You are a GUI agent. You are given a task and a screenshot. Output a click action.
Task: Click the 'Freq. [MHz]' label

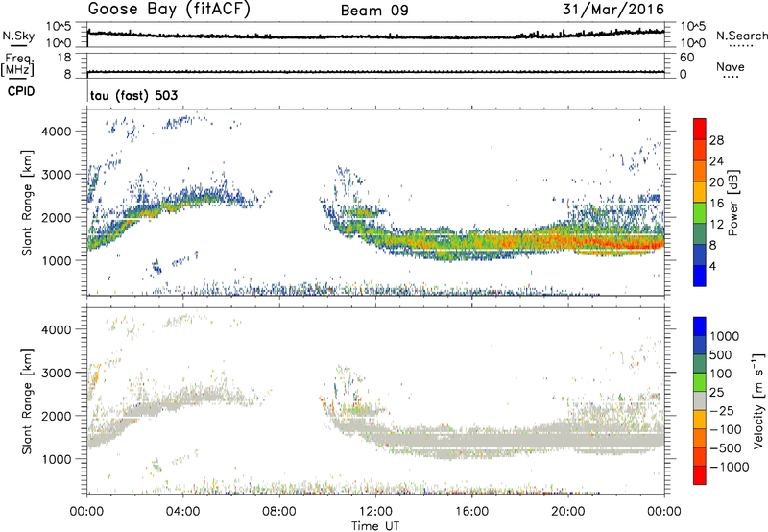17,65
